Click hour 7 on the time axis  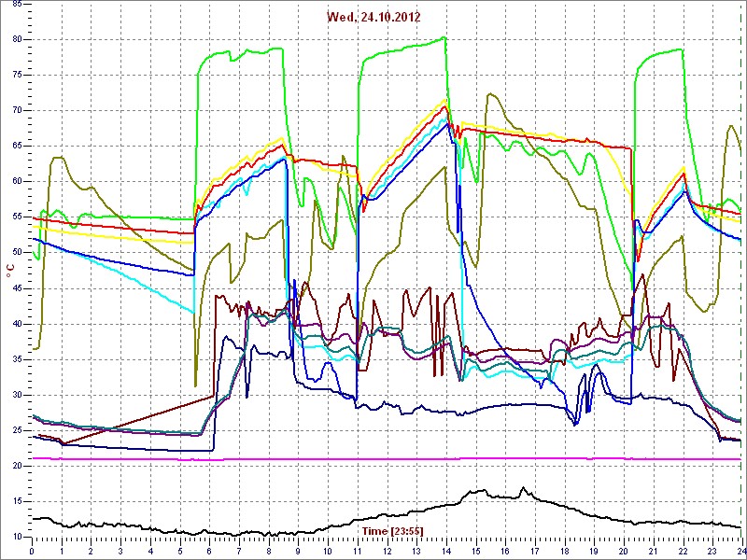239,552
